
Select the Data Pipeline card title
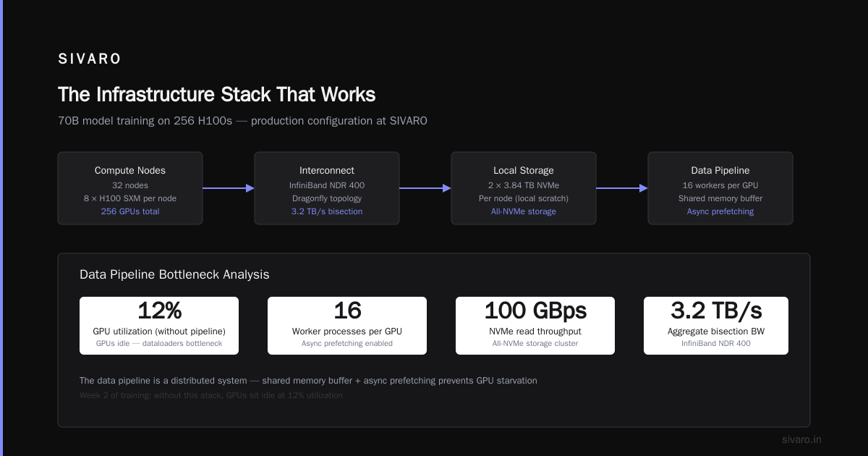coord(720,171)
